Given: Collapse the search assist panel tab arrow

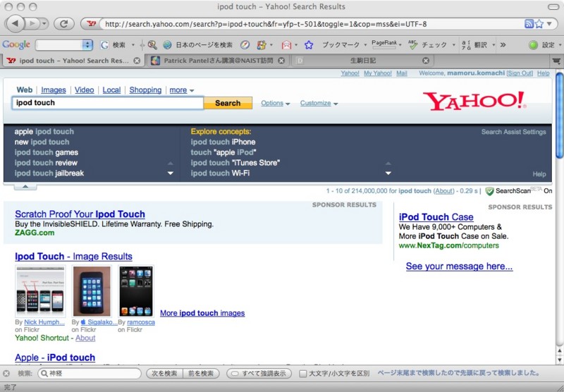Looking at the screenshot, I should pos(25,186).
